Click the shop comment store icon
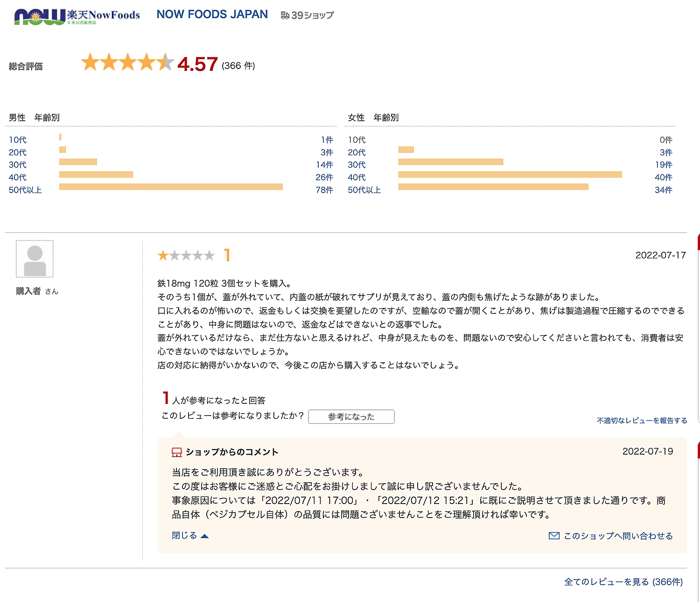 point(177,452)
